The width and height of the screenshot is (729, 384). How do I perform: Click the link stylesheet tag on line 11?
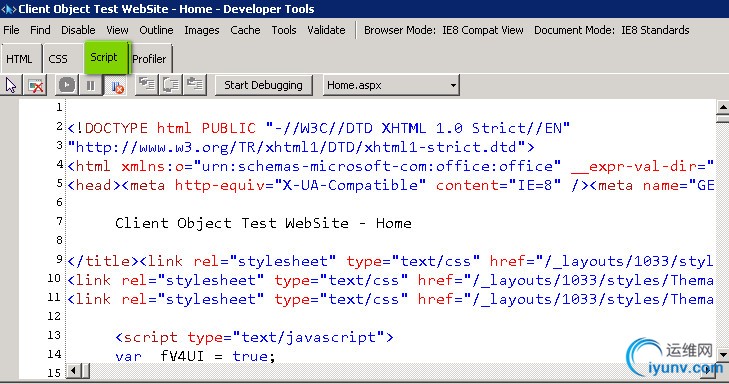(x=391, y=299)
